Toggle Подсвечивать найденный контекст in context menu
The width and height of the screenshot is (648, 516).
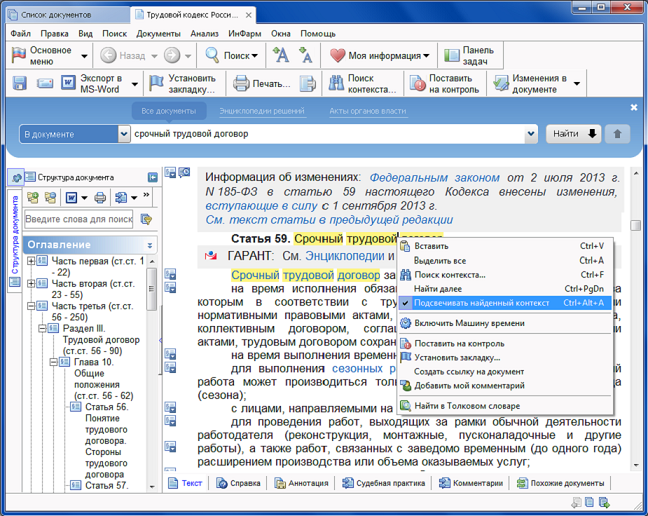tap(482, 302)
